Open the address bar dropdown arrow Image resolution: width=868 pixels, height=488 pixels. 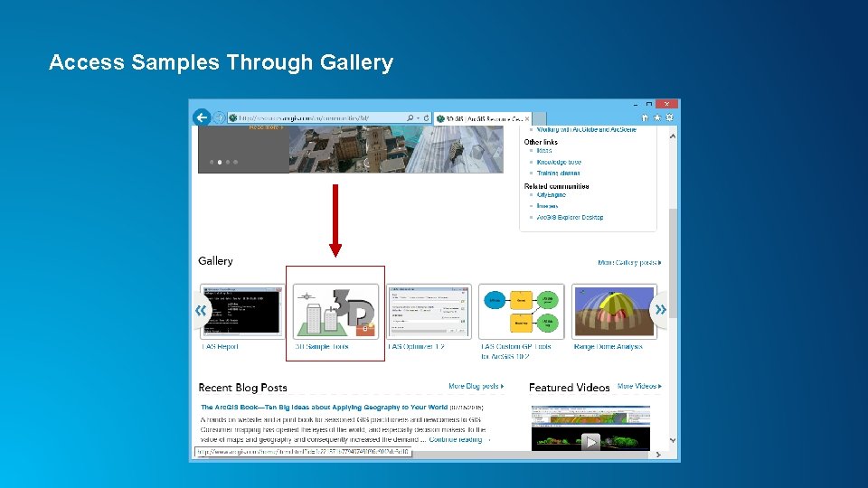[x=418, y=117]
